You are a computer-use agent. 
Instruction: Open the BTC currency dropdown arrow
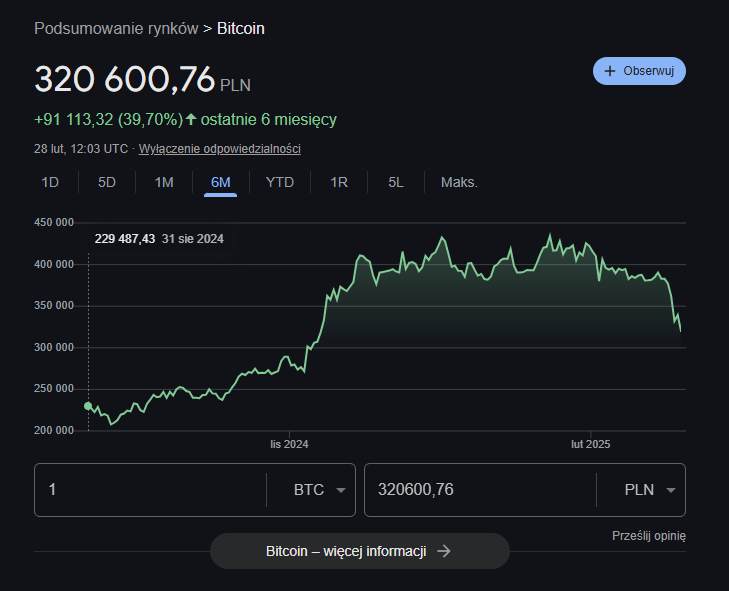(341, 490)
